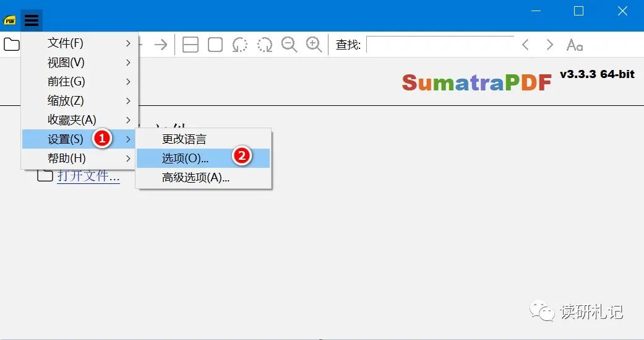The height and width of the screenshot is (340, 644).
Task: Click the hamburger menu icon
Action: pos(32,20)
